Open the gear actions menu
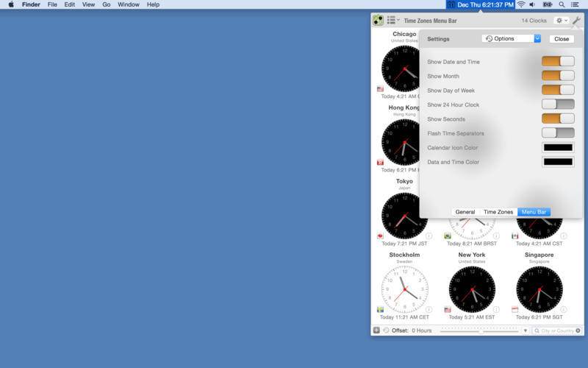Viewport: 588px width, 368px height. pos(561,21)
